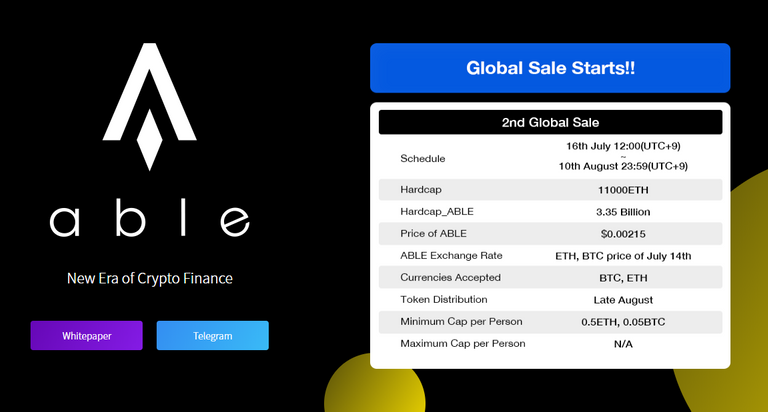The width and height of the screenshot is (768, 412).
Task: Click the Global Sale Starts!! banner
Action: click(550, 68)
